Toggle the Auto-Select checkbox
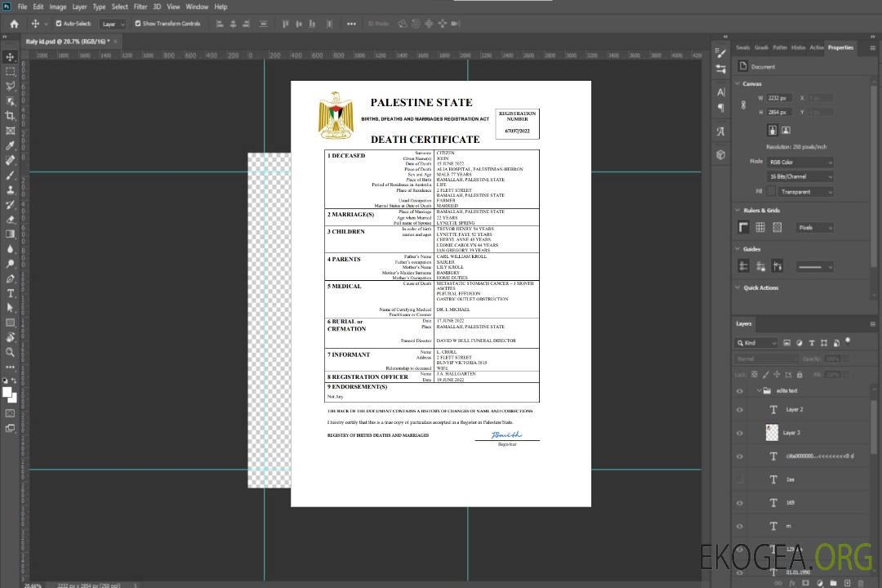This screenshot has width=882, height=588. (x=59, y=24)
